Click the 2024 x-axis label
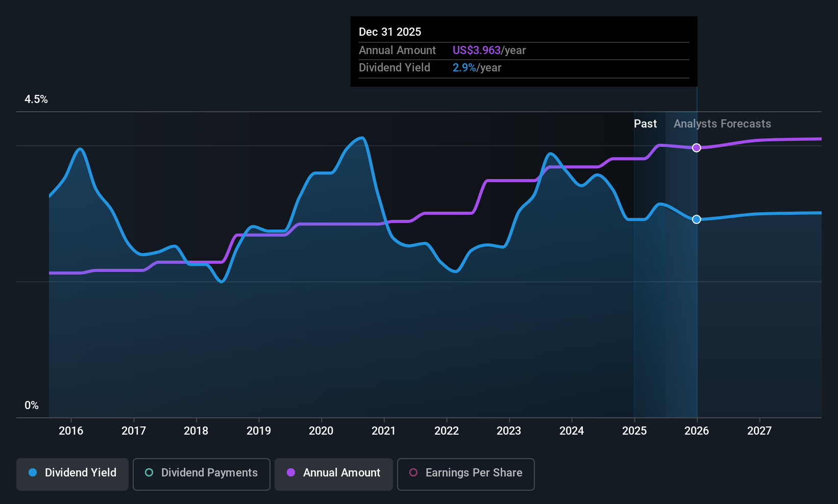This screenshot has height=504, width=838. click(572, 431)
